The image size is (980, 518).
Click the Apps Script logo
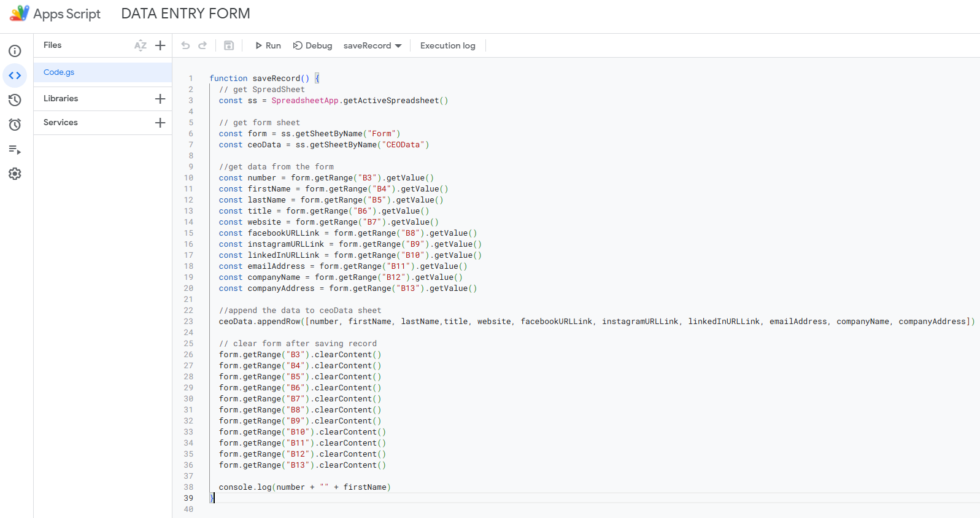pyautogui.click(x=20, y=14)
